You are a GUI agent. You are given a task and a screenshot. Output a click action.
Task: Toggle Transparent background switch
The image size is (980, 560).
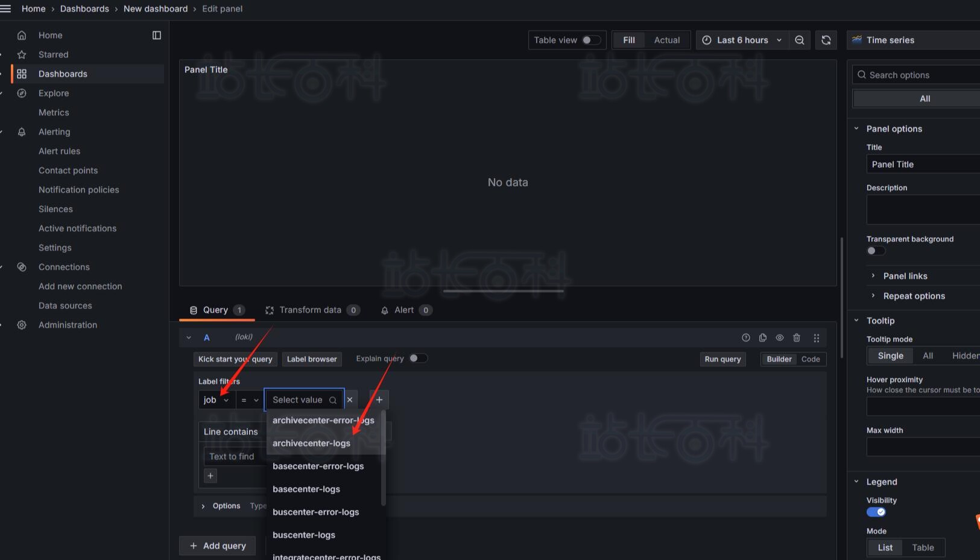point(876,251)
